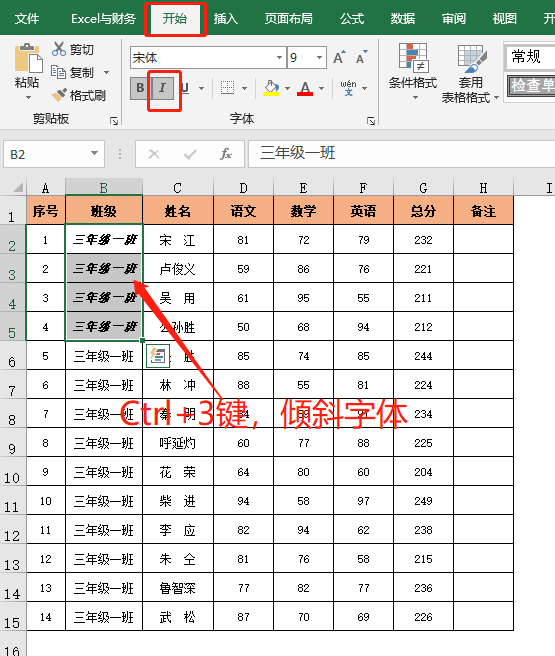Click the Quick Analysis icon below selection

pos(158,356)
